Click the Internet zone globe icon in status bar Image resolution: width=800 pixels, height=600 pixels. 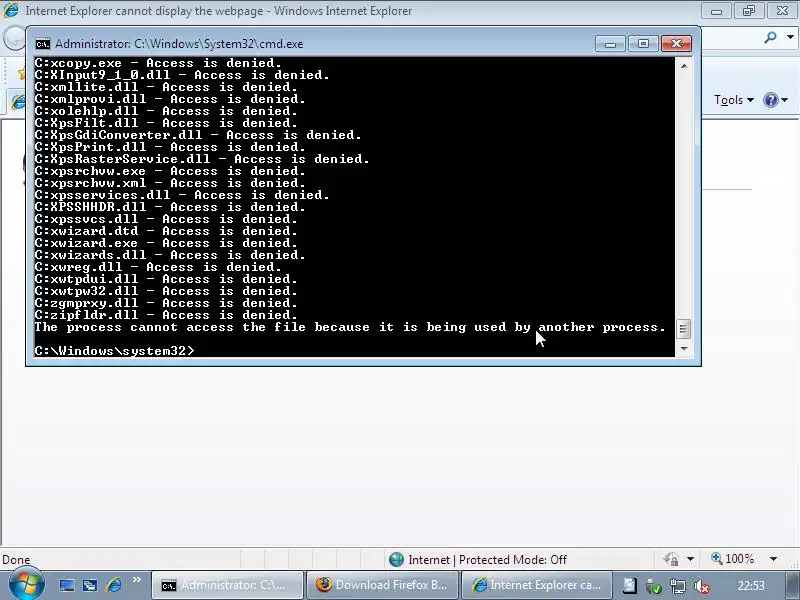pyautogui.click(x=396, y=560)
